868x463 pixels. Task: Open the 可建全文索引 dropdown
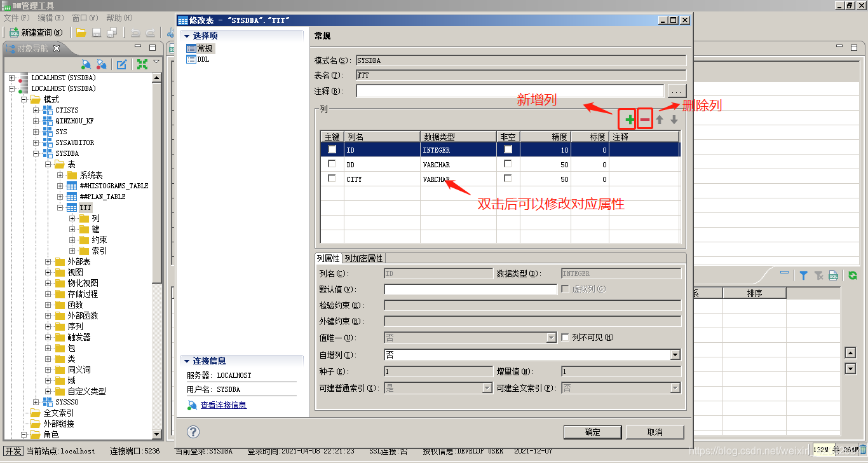coord(675,387)
